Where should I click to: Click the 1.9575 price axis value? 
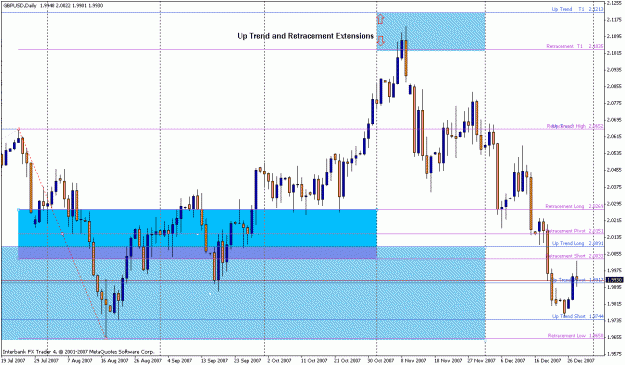point(614,353)
